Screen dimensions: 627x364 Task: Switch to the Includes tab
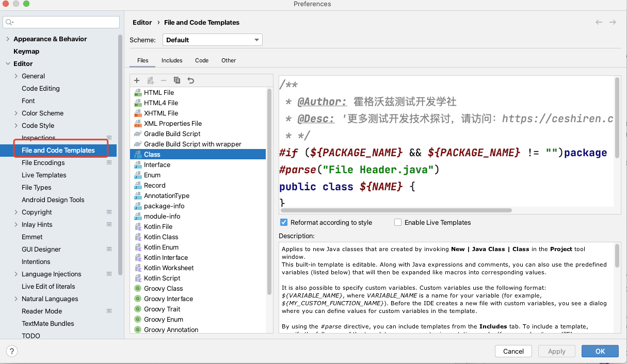click(172, 60)
